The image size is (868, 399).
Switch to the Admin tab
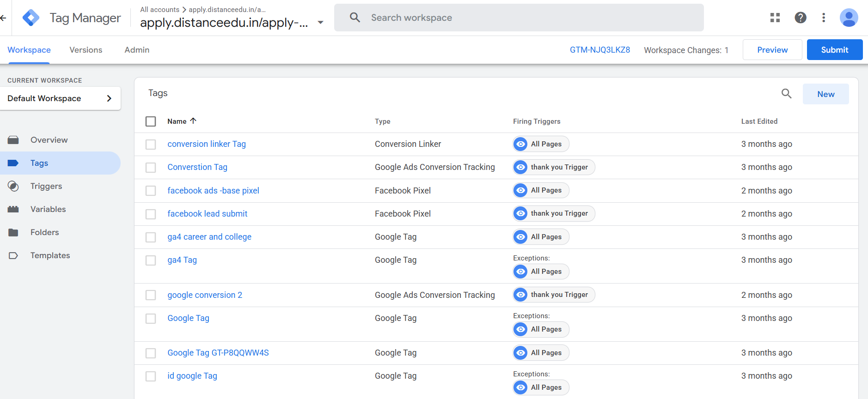pos(137,50)
